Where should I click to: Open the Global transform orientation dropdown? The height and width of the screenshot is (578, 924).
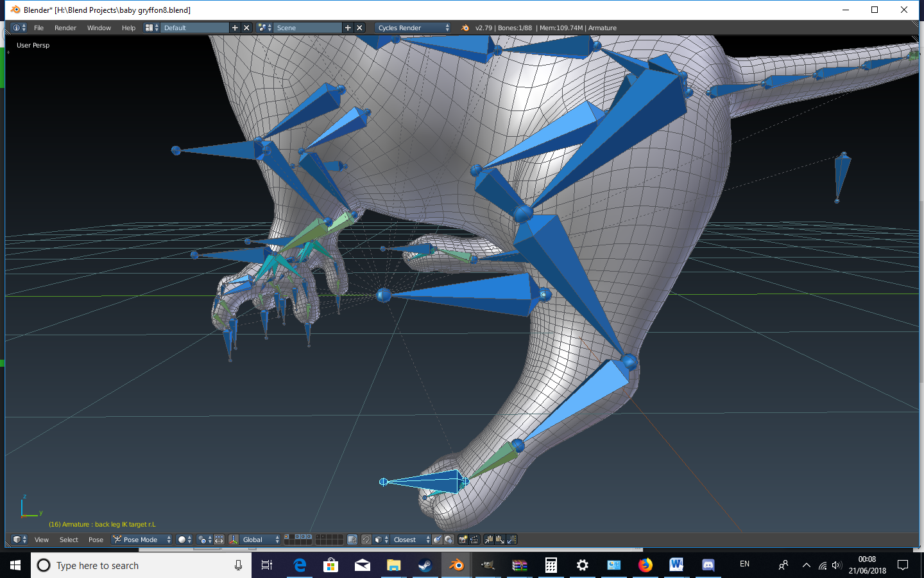(x=257, y=539)
